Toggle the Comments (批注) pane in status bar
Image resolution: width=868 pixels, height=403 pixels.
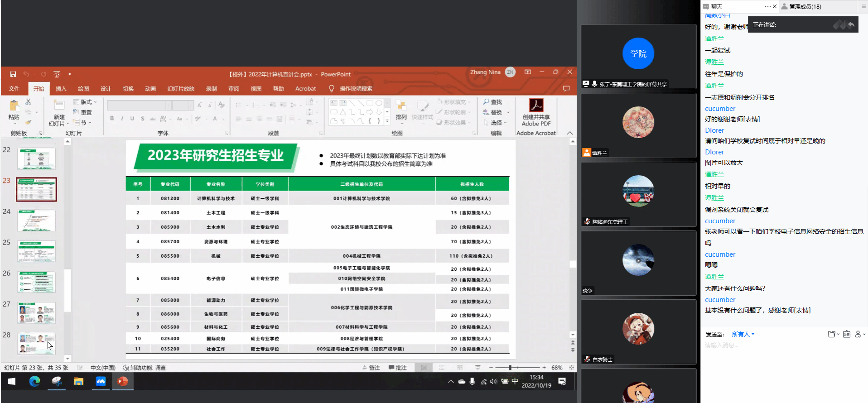click(x=398, y=368)
